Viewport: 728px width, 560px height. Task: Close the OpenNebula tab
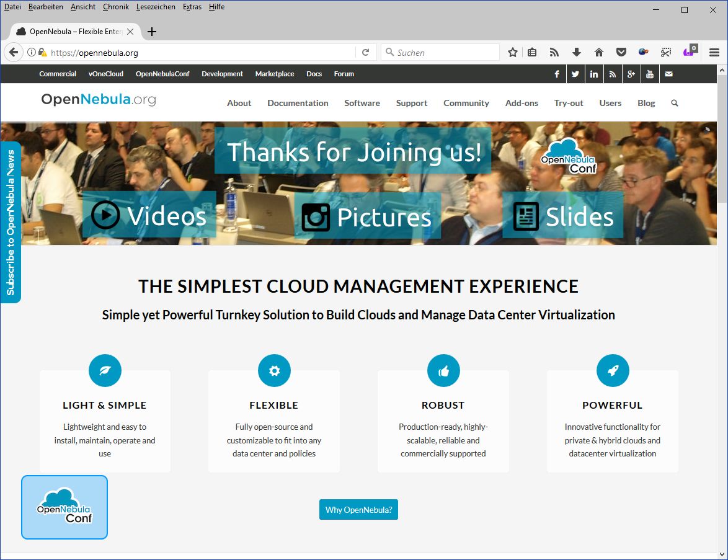pos(130,32)
